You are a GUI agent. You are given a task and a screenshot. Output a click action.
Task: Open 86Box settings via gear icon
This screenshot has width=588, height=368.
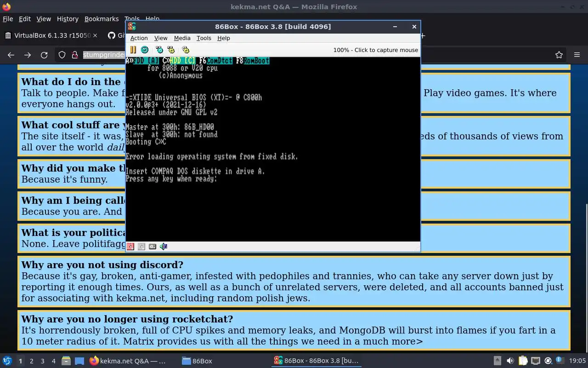click(x=186, y=50)
